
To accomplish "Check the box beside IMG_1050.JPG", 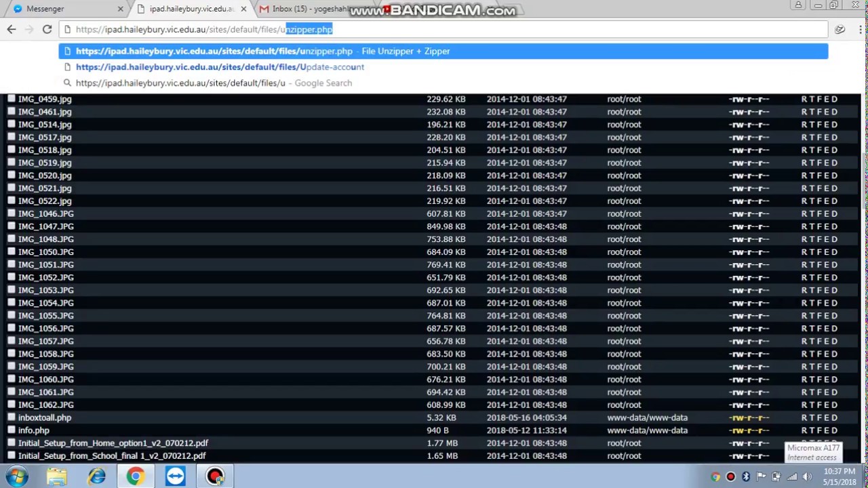I will click(12, 251).
